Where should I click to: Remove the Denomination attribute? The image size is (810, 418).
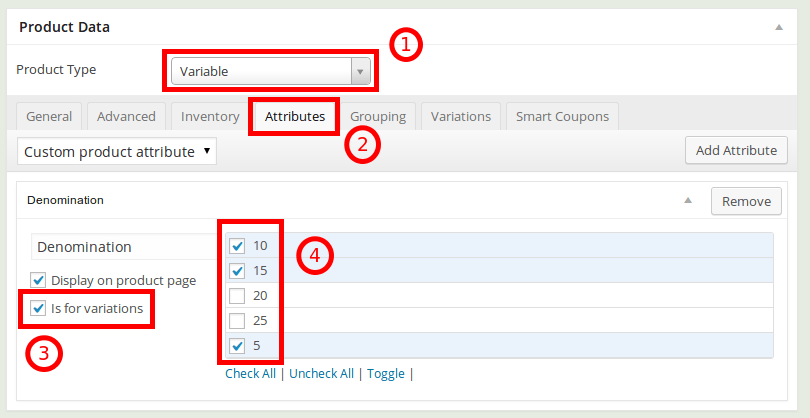[x=746, y=201]
